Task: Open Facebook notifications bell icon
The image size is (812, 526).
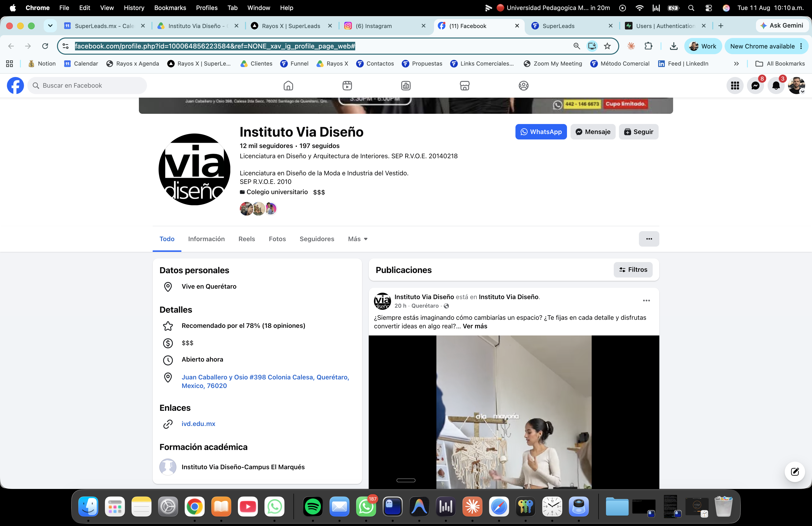Action: pyautogui.click(x=776, y=85)
